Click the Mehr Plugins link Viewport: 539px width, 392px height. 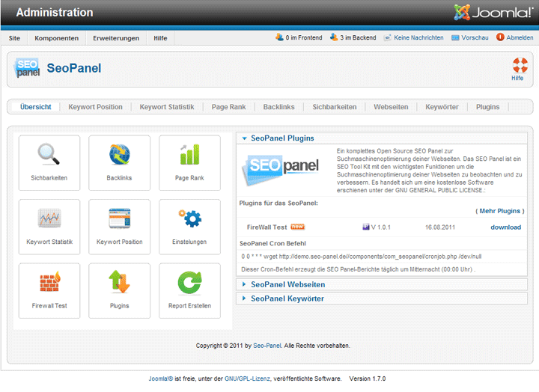[500, 211]
